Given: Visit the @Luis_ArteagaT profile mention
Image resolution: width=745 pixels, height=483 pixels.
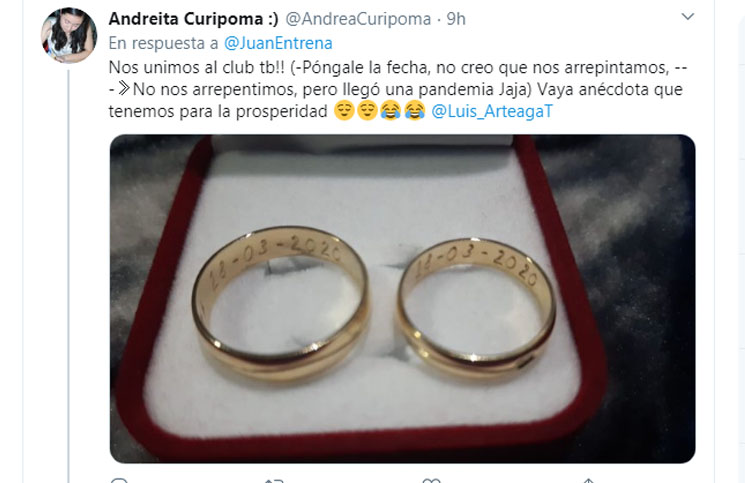Looking at the screenshot, I should pos(492,111).
